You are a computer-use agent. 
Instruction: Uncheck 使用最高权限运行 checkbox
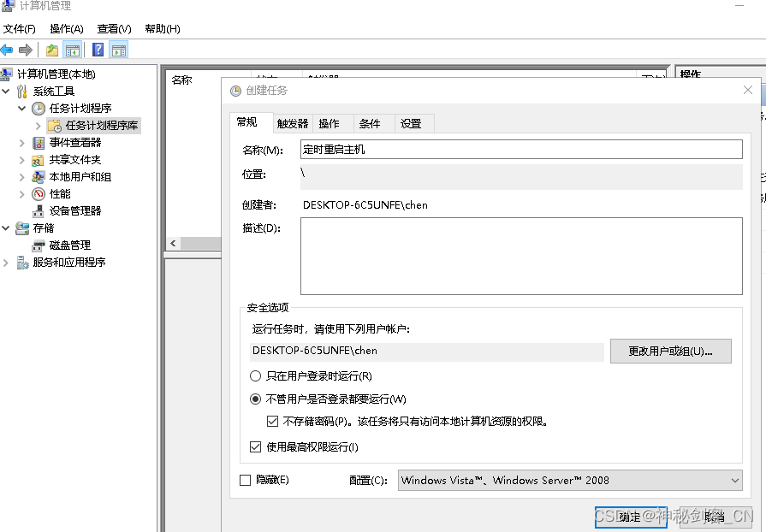click(x=256, y=446)
